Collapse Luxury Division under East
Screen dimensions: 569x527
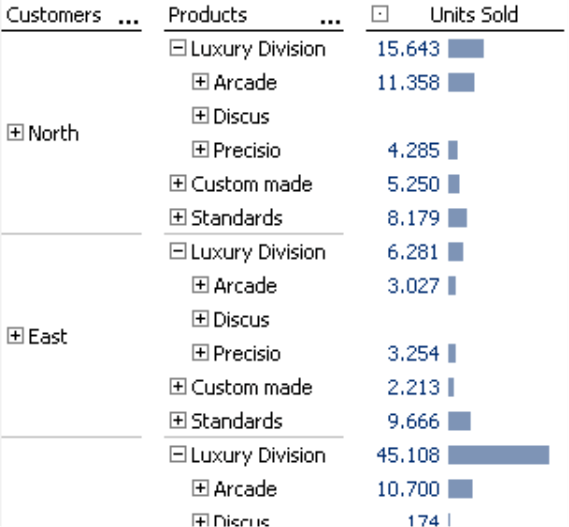coord(178,251)
